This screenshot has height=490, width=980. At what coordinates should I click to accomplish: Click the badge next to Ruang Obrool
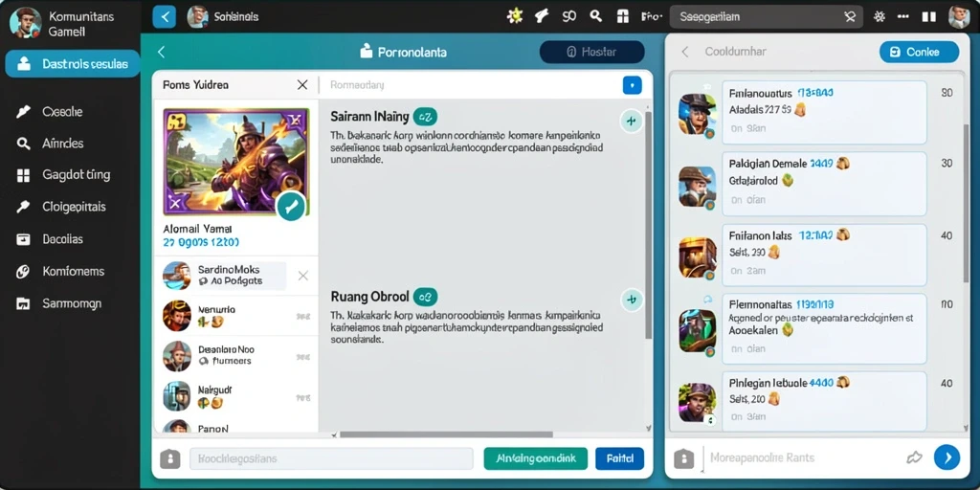click(425, 297)
